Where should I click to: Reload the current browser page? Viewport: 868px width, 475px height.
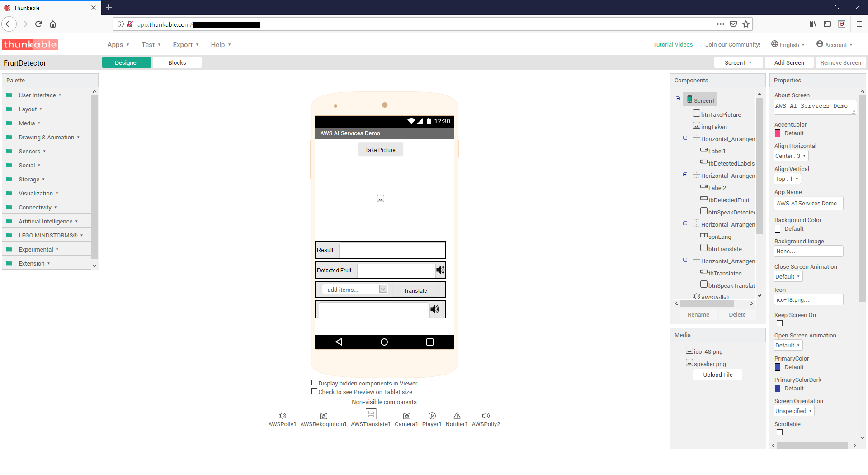[39, 24]
